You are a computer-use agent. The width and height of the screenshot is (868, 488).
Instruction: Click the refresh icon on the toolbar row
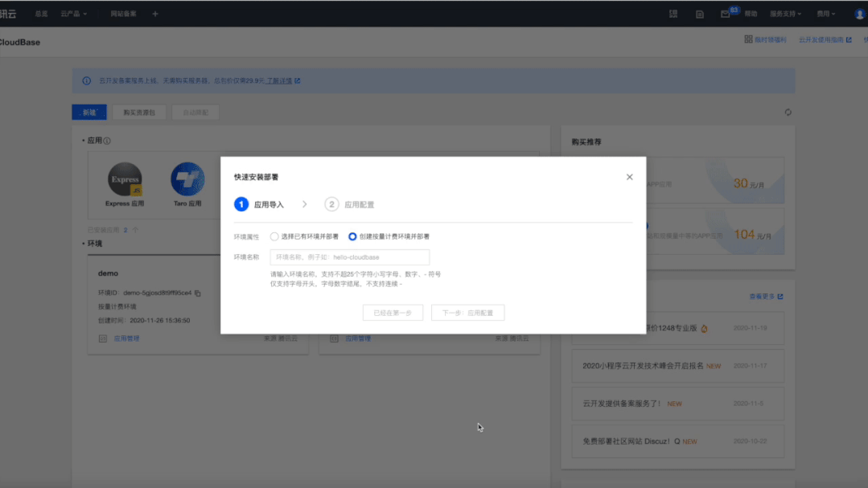[x=788, y=113]
